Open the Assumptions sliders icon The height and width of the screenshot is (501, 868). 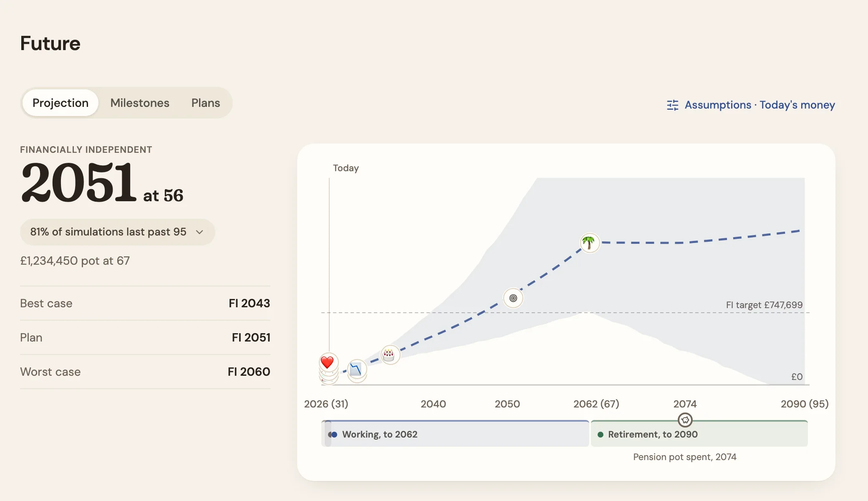(672, 105)
